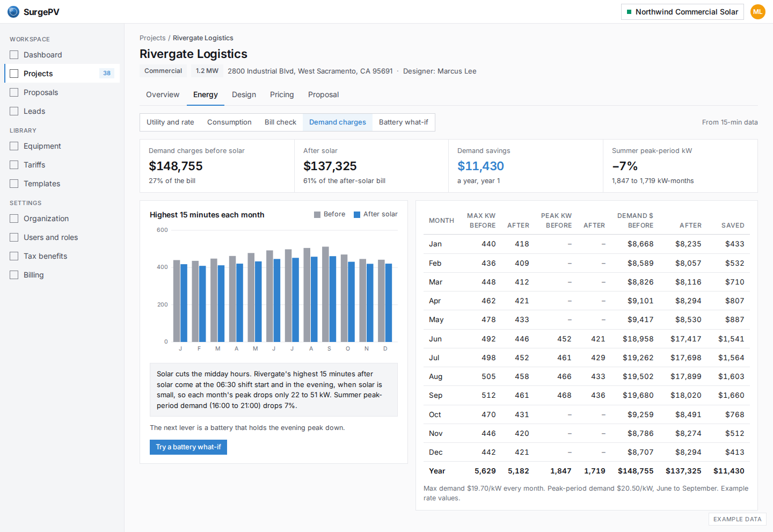Open the Battery what-if sub-tab
773x532 pixels.
click(x=404, y=122)
